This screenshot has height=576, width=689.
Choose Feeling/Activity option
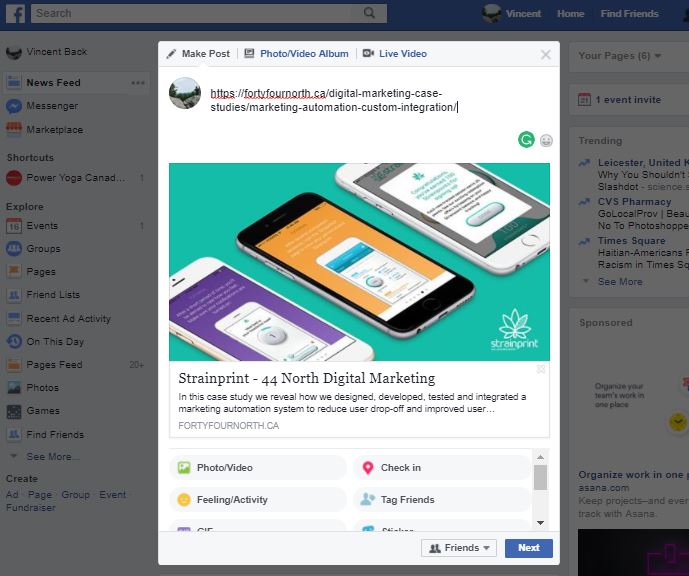click(257, 500)
